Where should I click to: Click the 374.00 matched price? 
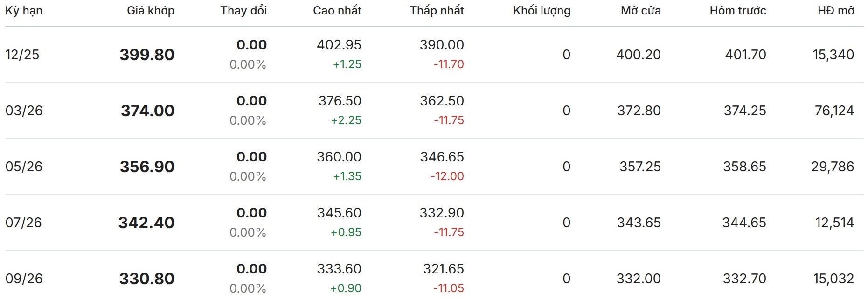click(x=147, y=111)
